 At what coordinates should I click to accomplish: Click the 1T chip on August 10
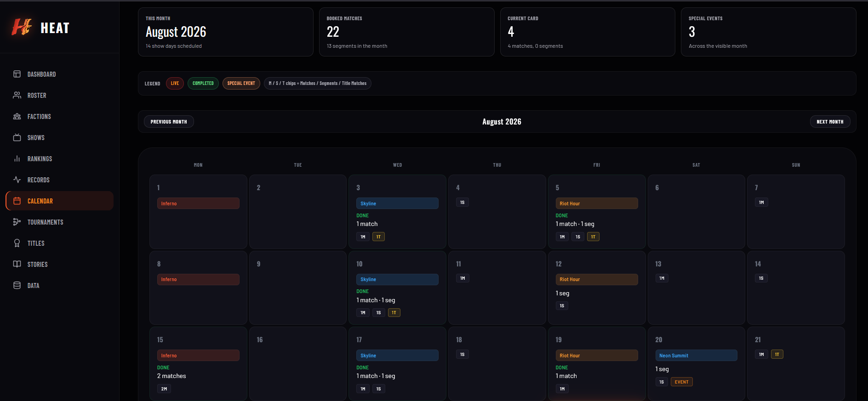394,313
